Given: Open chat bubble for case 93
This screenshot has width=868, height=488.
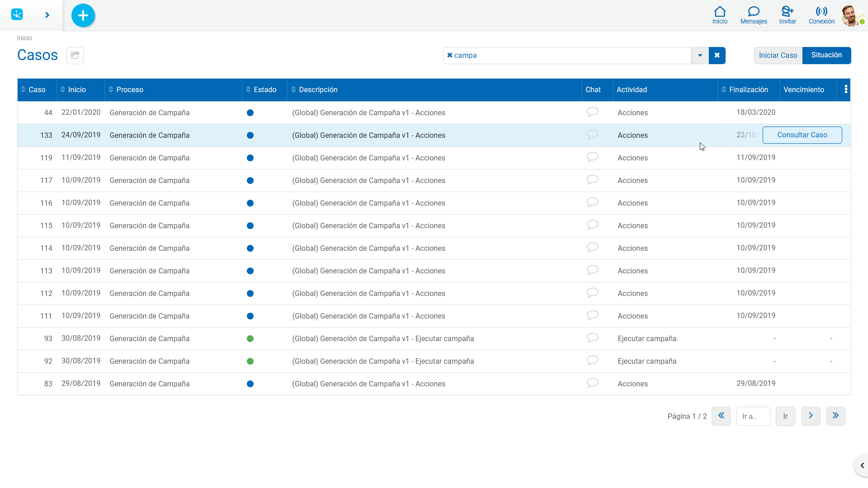Looking at the screenshot, I should pos(592,338).
